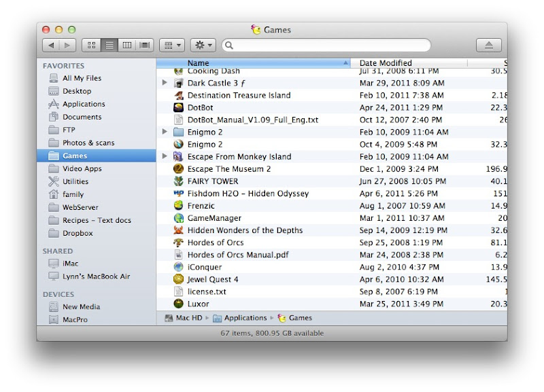
Task: Switch to Cover Flow view
Action: [x=144, y=46]
